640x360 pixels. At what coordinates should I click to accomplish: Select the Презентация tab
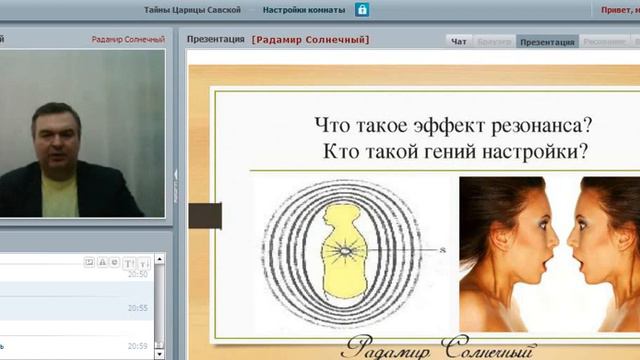click(x=547, y=42)
